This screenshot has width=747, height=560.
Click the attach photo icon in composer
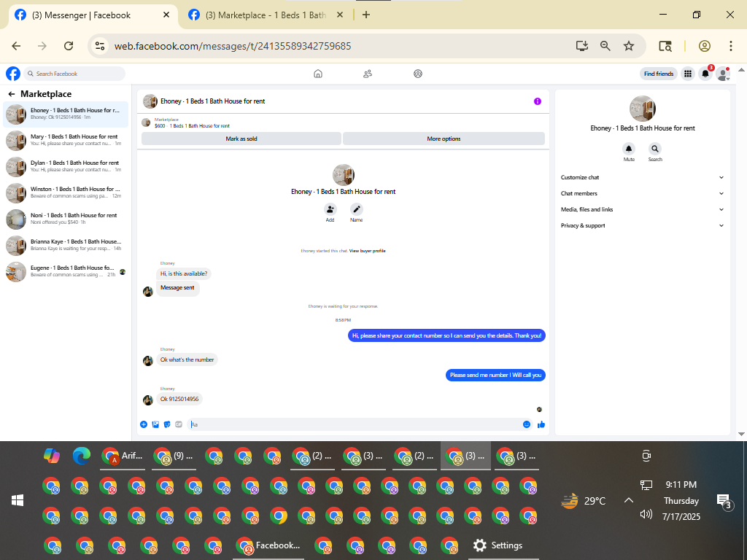click(x=155, y=424)
